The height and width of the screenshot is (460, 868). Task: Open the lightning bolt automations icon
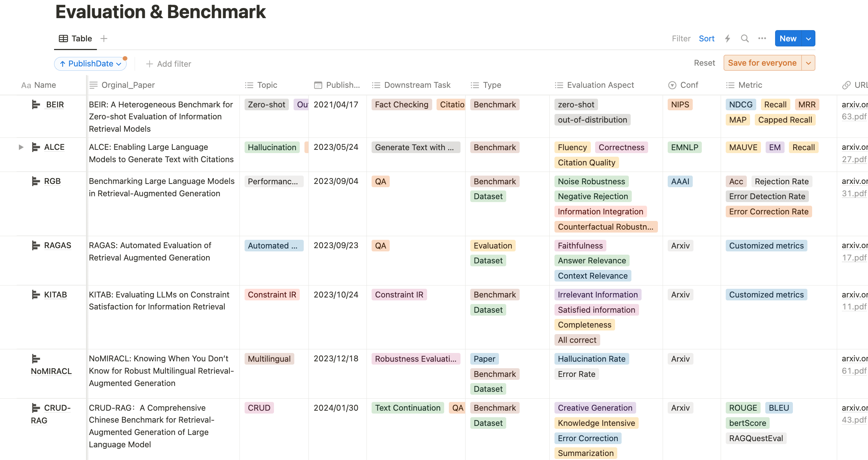[x=728, y=38]
